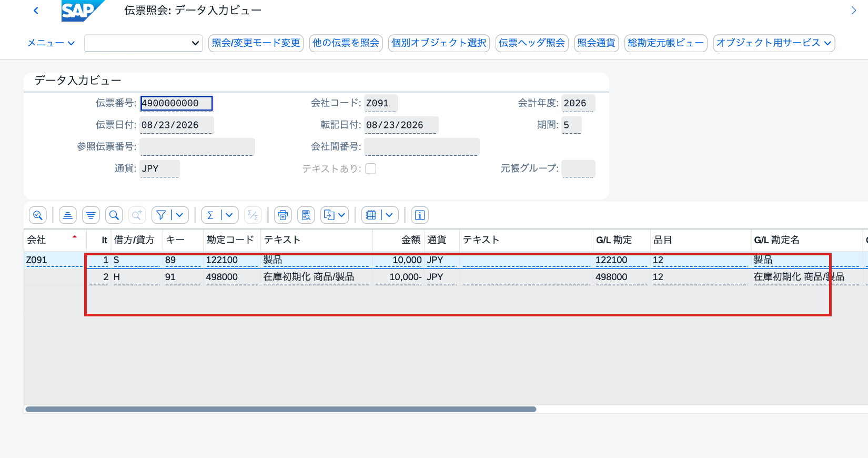Click the grid layout icon

point(371,215)
